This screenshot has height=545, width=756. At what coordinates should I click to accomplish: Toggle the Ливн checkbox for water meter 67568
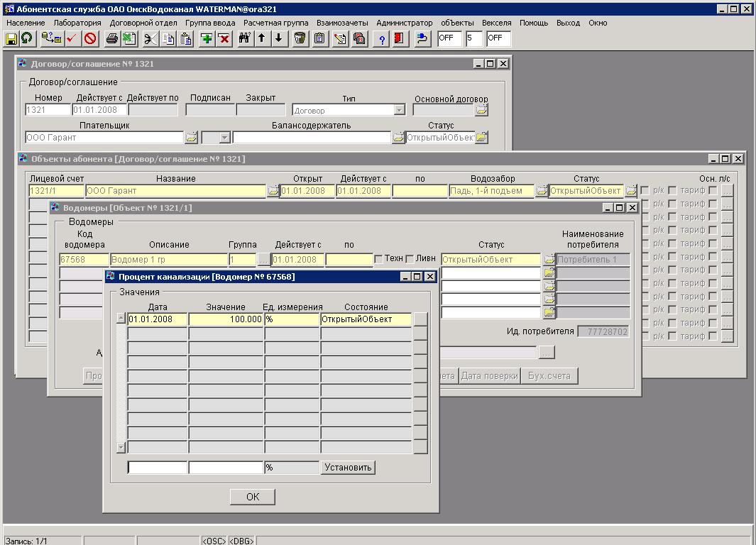410,259
